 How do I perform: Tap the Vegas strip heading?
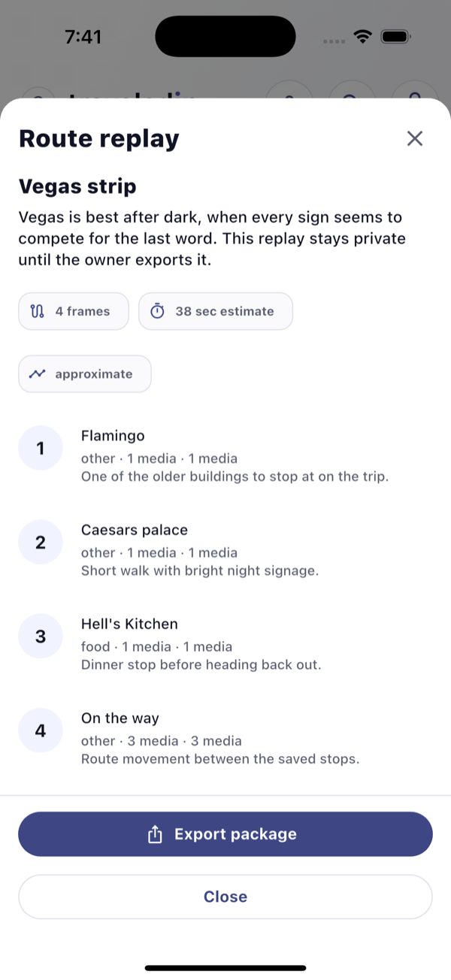coord(77,186)
